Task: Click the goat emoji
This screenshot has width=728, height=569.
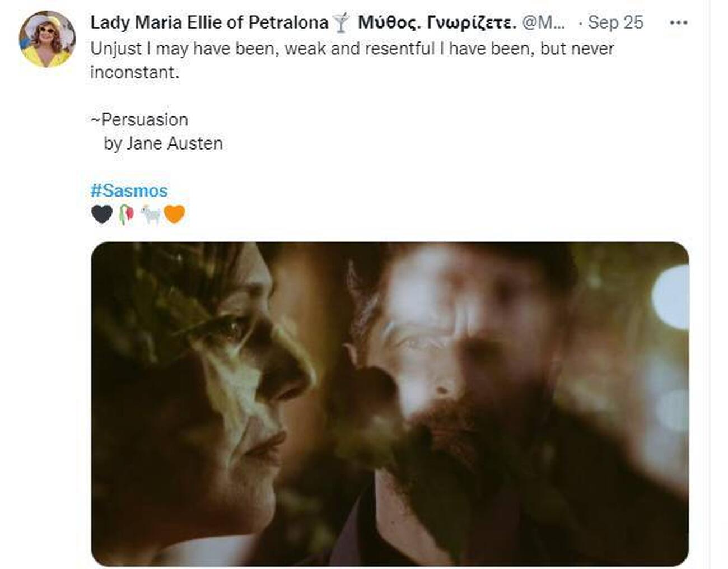Action: [x=150, y=214]
